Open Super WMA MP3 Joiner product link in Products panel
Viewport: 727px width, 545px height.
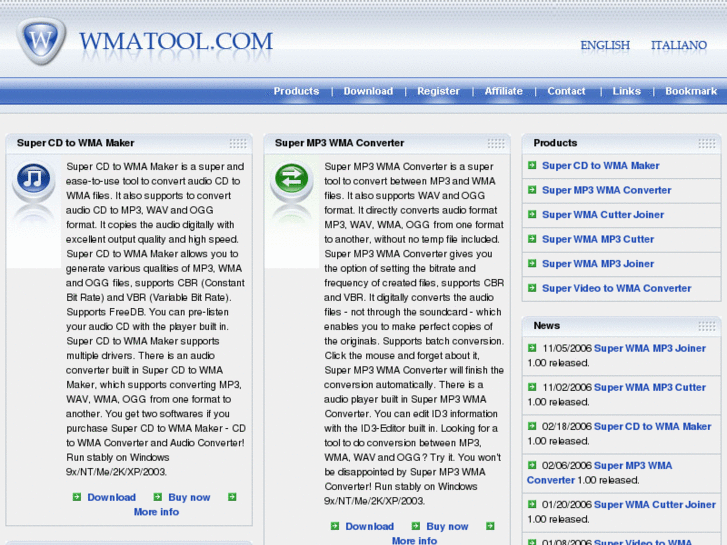click(598, 264)
